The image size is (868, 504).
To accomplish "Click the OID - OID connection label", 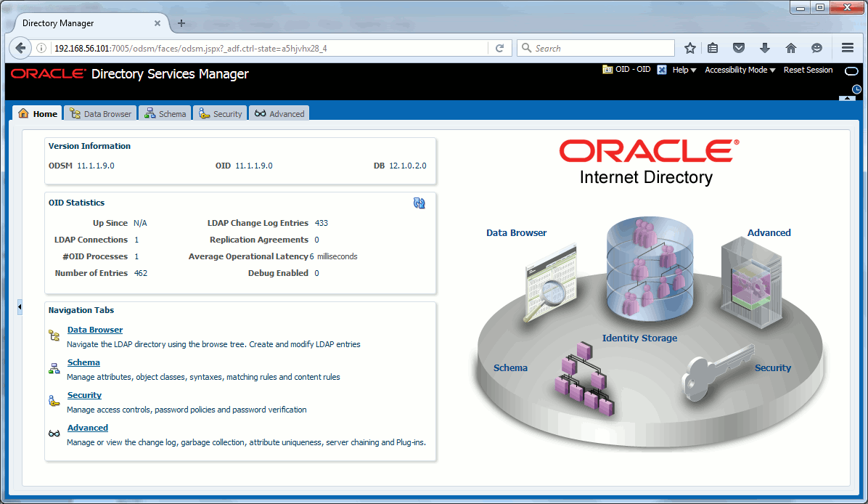I will click(x=633, y=69).
